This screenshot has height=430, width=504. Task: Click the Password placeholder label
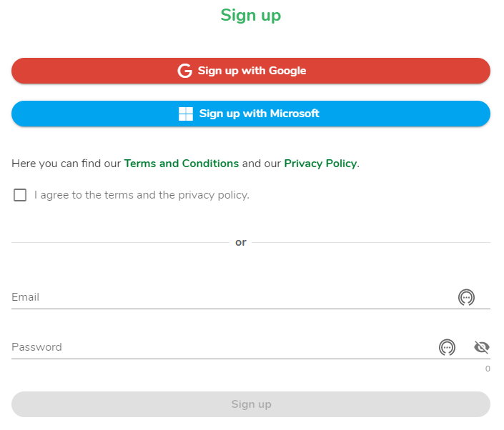36,347
